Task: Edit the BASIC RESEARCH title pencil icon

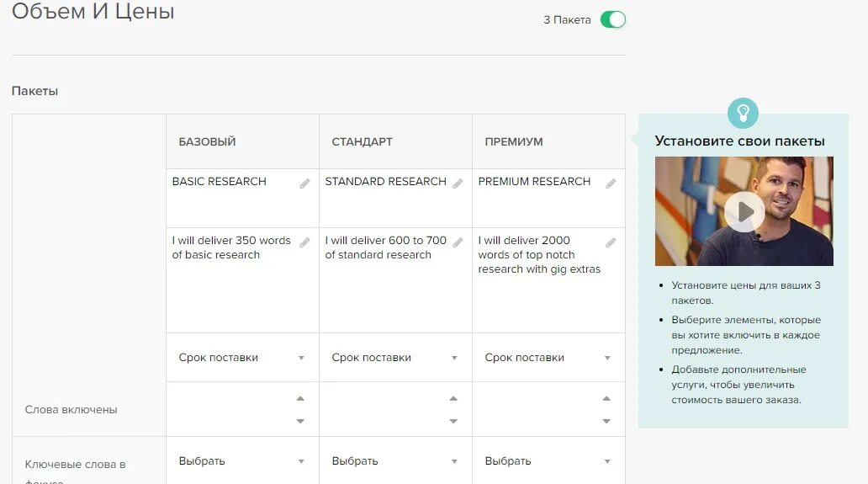Action: [304, 183]
